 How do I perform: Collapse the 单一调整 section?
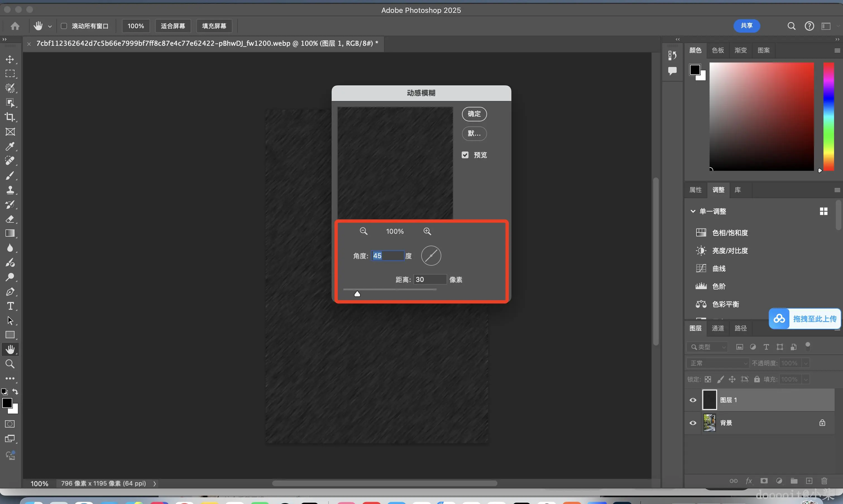tap(693, 211)
